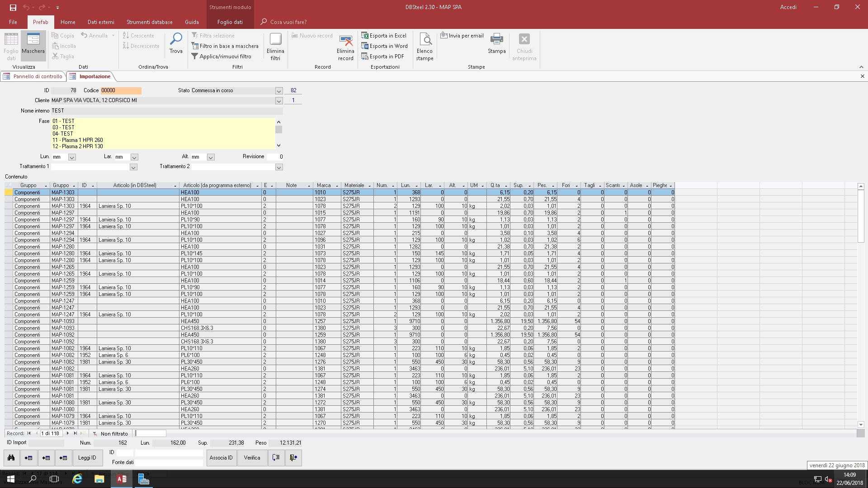Export data with Esporta in Excel
Image resolution: width=868 pixels, height=488 pixels.
coord(384,35)
